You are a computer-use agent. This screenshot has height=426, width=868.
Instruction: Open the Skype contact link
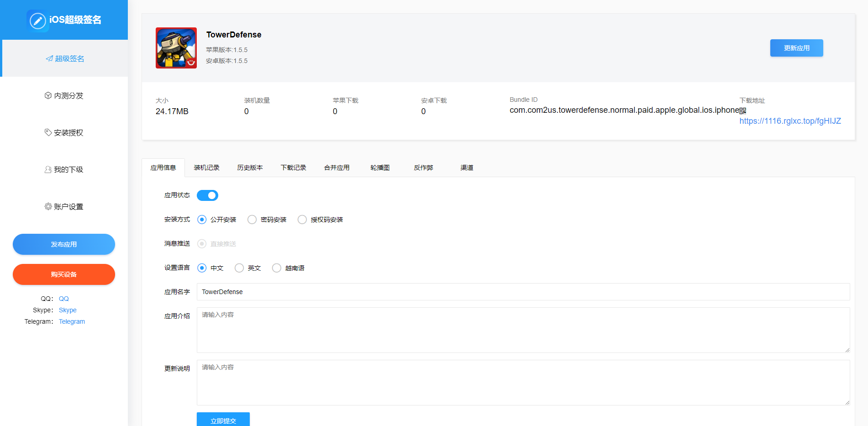[68, 310]
